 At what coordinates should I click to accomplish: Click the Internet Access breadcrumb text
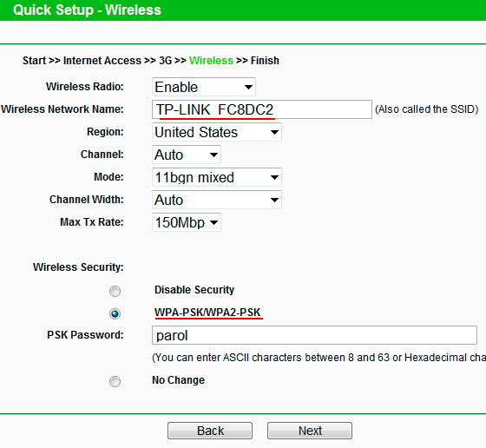[102, 61]
